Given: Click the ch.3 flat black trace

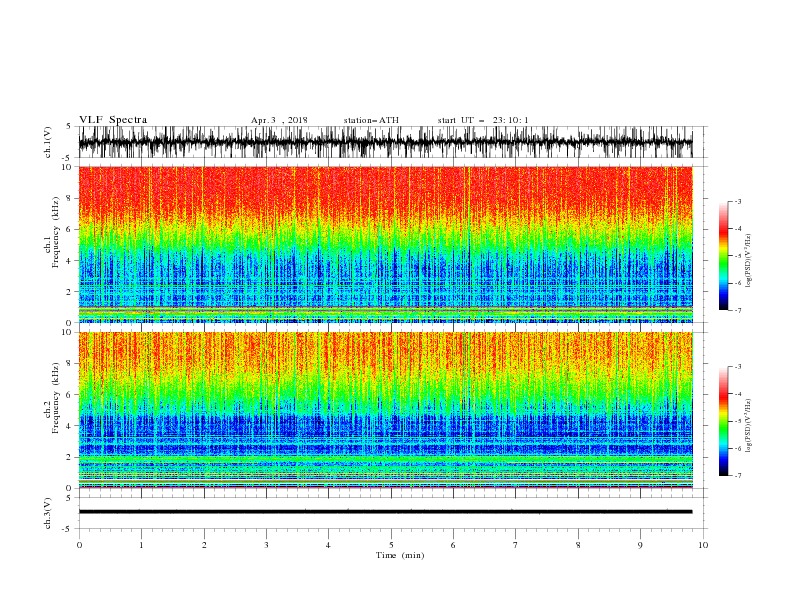Looking at the screenshot, I should coord(386,512).
